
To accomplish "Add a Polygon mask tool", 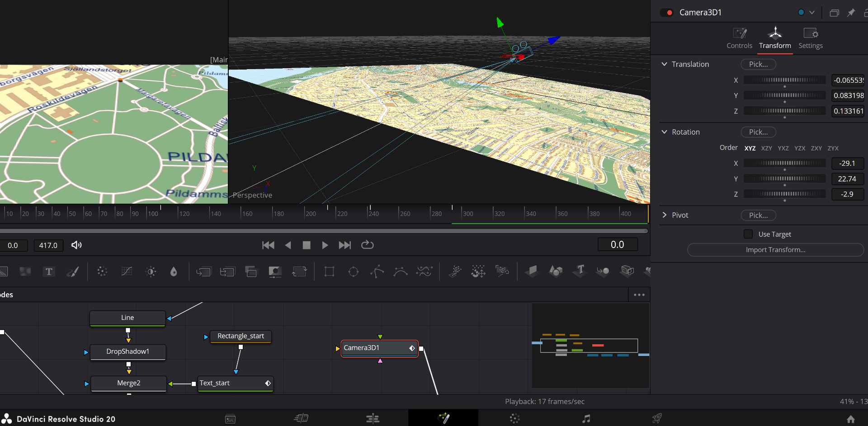I will tap(377, 272).
